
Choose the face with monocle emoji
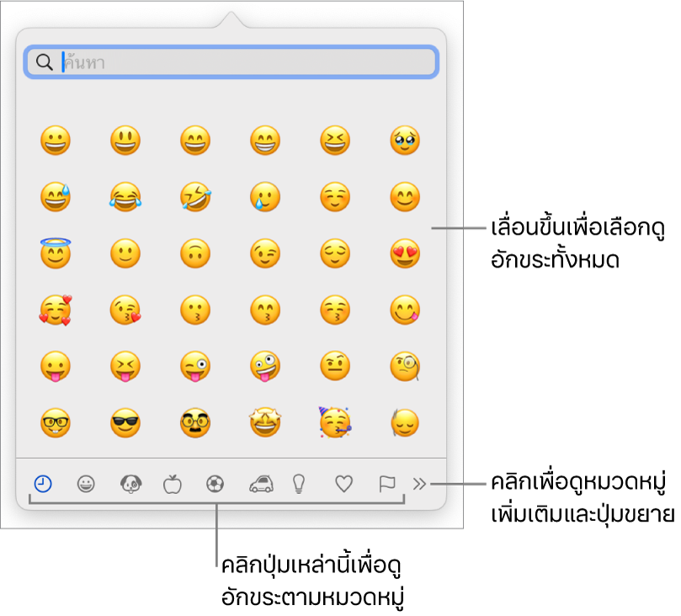(x=405, y=366)
